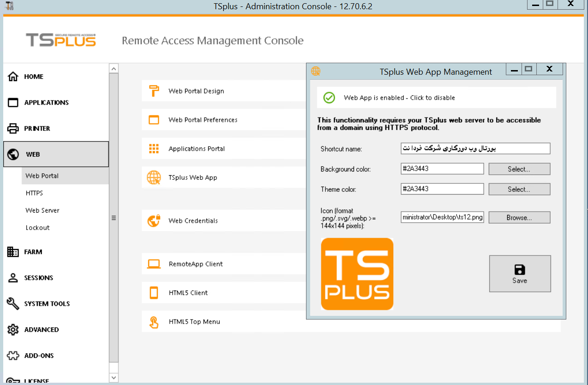Edit the Shortcut name field

pyautogui.click(x=475, y=148)
